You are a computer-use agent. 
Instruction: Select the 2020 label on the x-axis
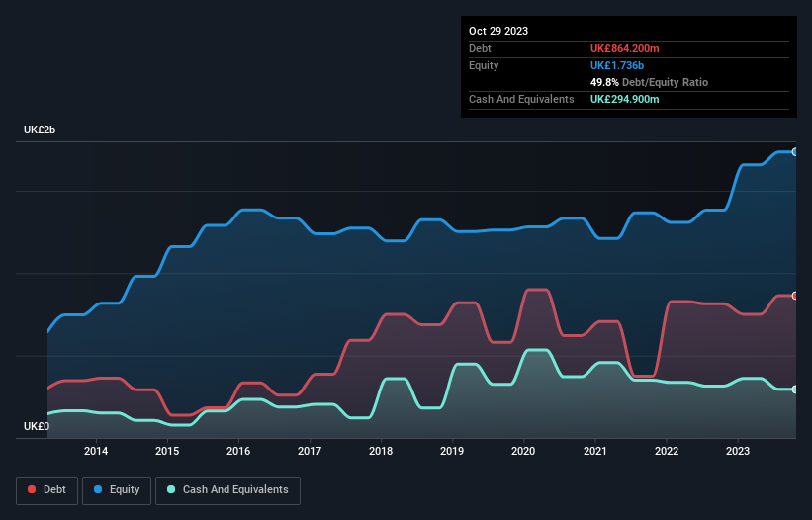[523, 452]
